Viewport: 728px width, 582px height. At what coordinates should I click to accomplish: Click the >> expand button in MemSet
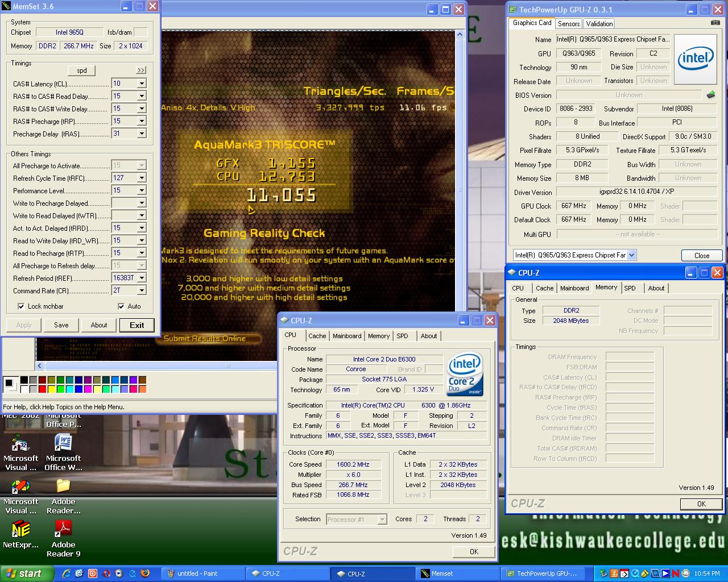click(x=141, y=70)
